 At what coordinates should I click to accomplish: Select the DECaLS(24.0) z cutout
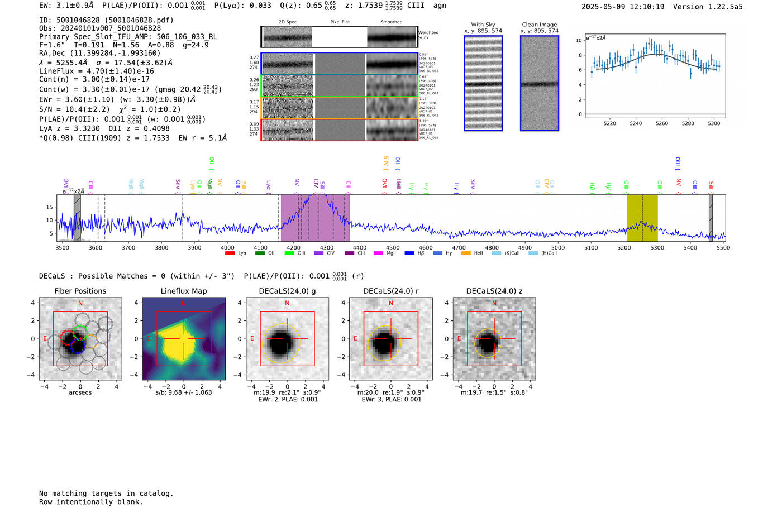494,339
